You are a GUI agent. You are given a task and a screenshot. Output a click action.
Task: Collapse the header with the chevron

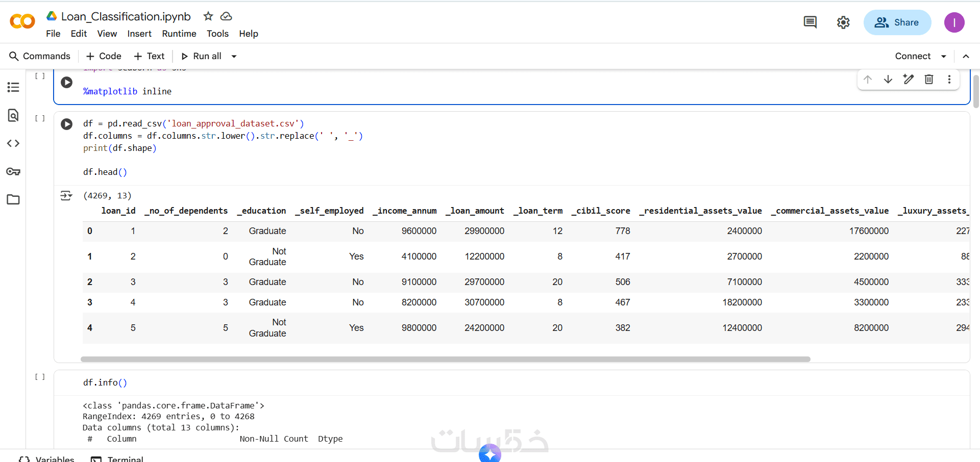[966, 56]
